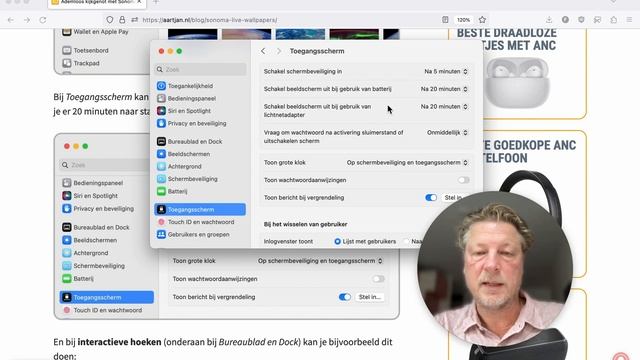Viewport: 640px width, 360px height.
Task: Click the active browser tab title
Action: (x=98, y=2)
